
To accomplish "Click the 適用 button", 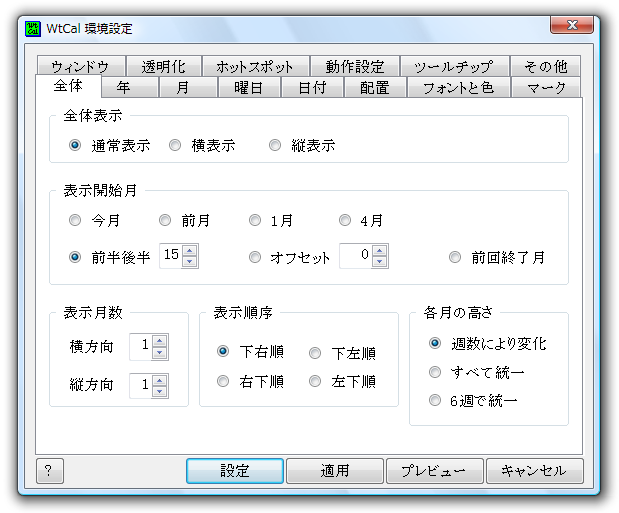I will (335, 471).
